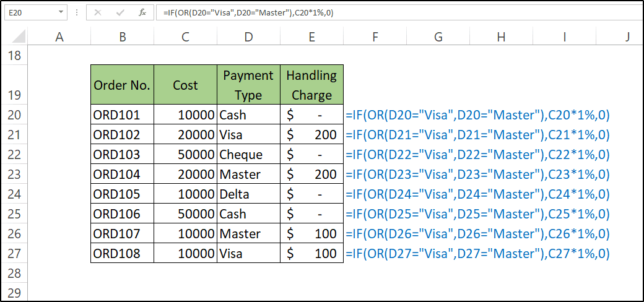Image resolution: width=644 pixels, height=302 pixels.
Task: Select cell containing ORD106
Action: [123, 214]
